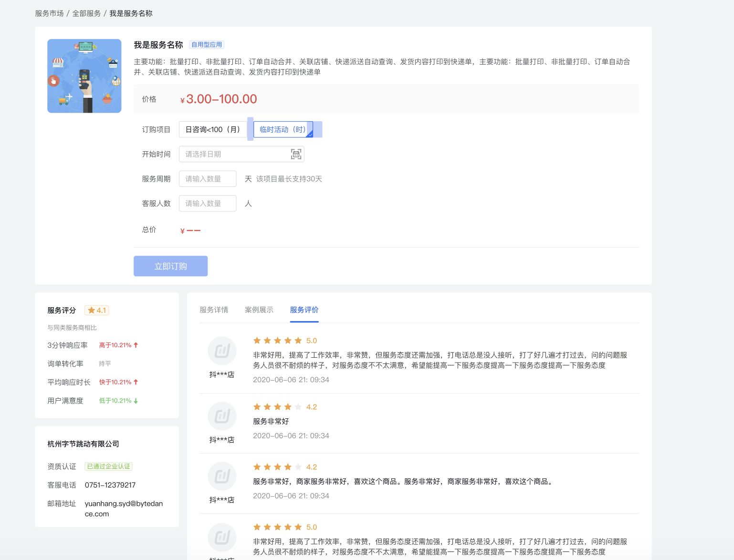Click the first review's 5.0 star rating

tap(285, 341)
